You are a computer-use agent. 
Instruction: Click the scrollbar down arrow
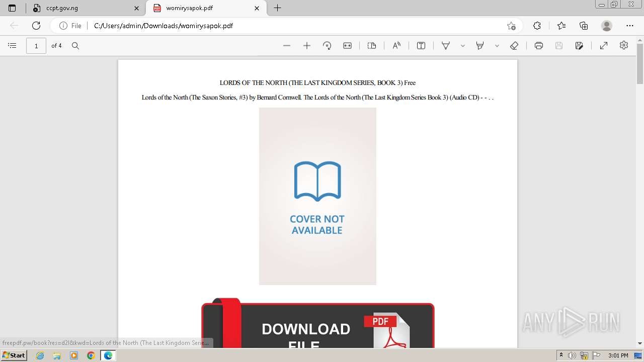point(640,343)
